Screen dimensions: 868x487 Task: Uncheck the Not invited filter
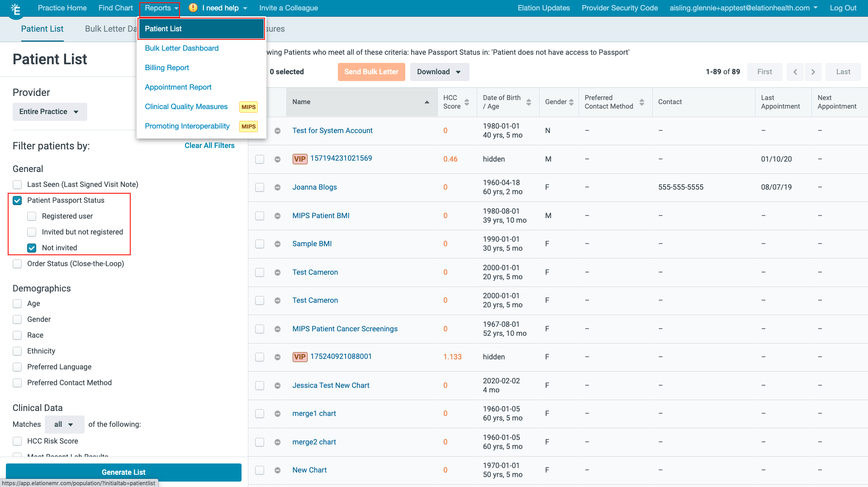click(x=32, y=248)
